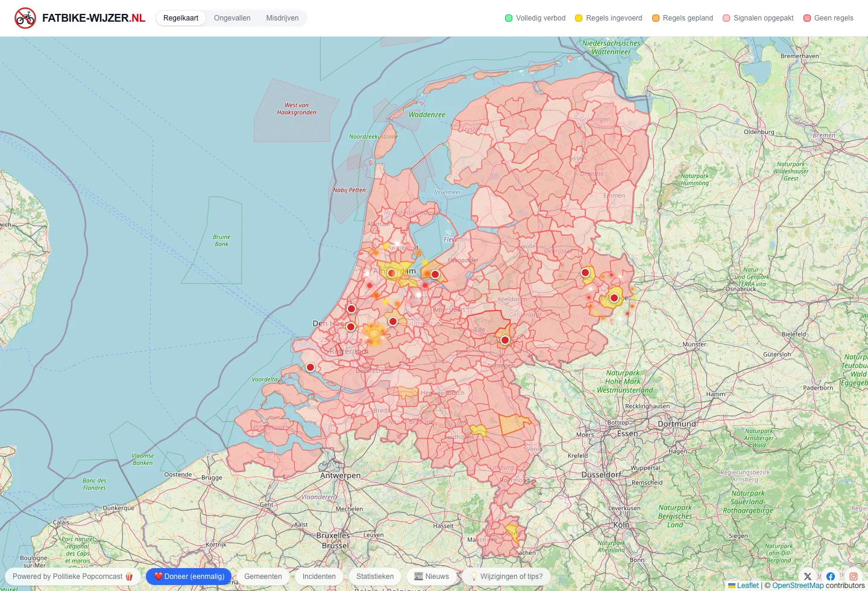
Task: Select the red marker on Enschede
Action: tap(614, 297)
